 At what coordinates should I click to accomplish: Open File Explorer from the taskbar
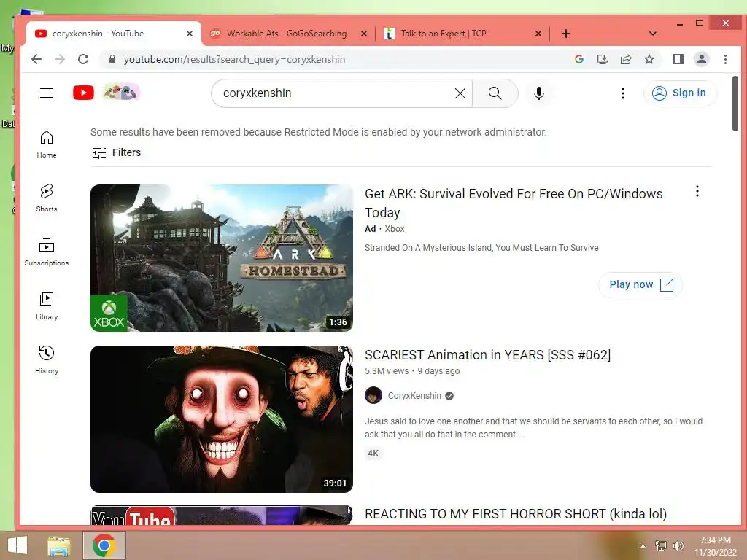tap(59, 545)
